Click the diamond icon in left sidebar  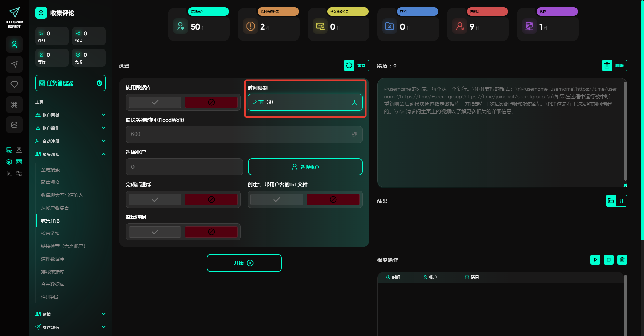(x=14, y=85)
